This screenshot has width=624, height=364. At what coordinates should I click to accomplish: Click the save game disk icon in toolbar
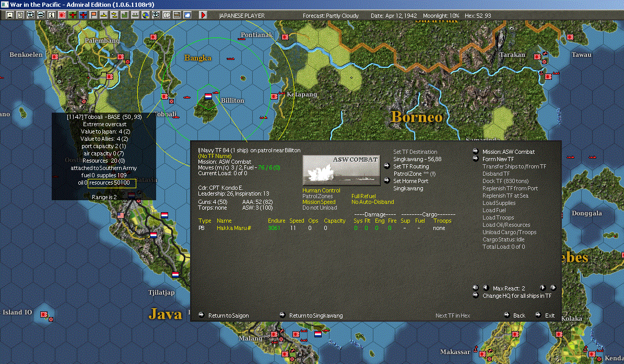click(9, 15)
